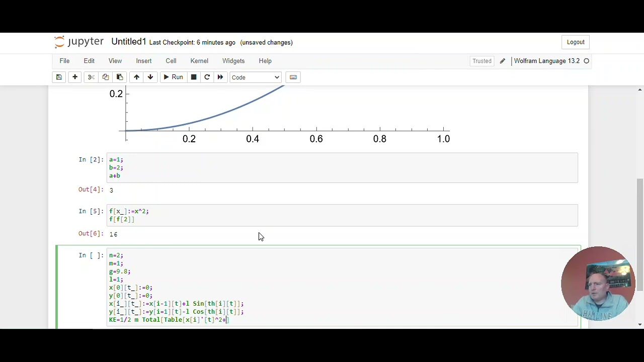Screen dimensions: 644x362
Task: Click the Jupyter logo
Action: pos(78,42)
